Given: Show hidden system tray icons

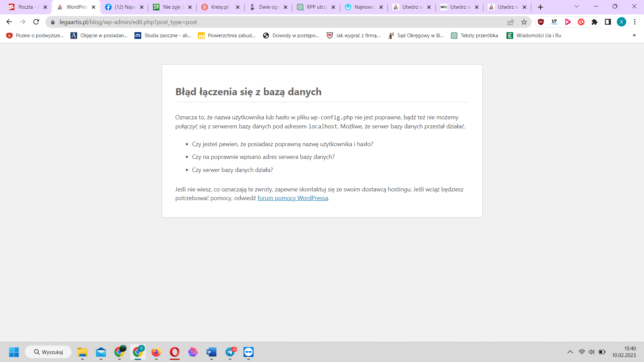Looking at the screenshot, I should 570,352.
